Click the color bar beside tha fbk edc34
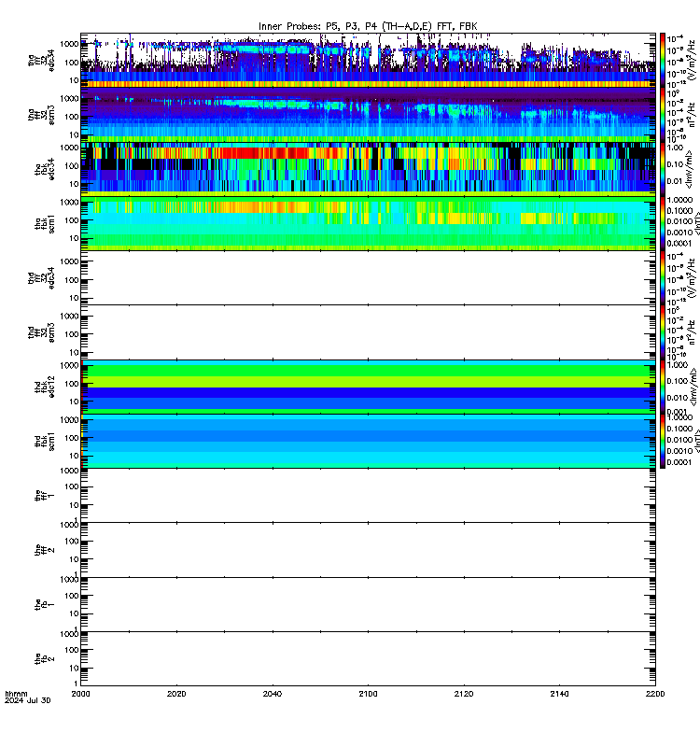Image resolution: width=700 pixels, height=747 pixels. (x=663, y=169)
